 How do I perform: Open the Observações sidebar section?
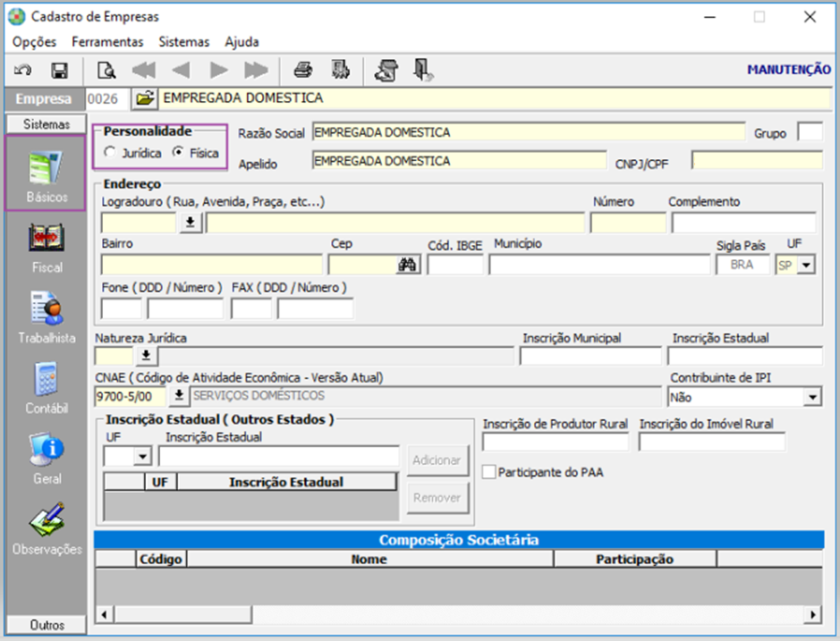[47, 529]
